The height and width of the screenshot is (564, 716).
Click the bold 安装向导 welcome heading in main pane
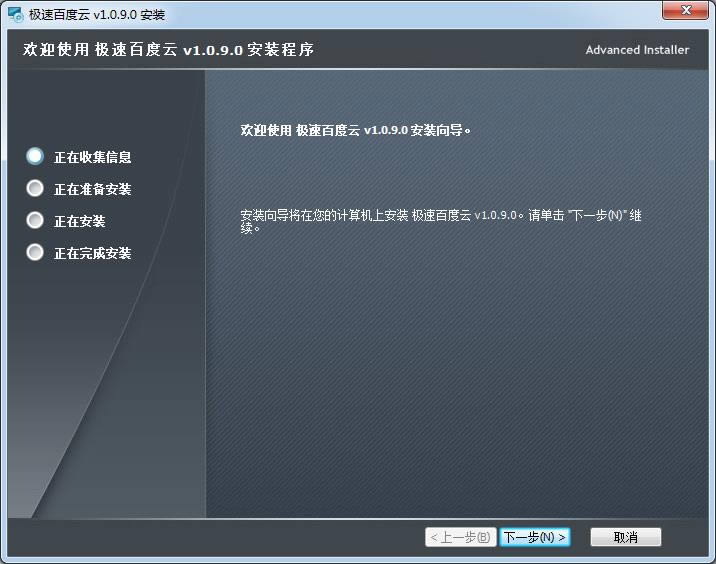355,130
